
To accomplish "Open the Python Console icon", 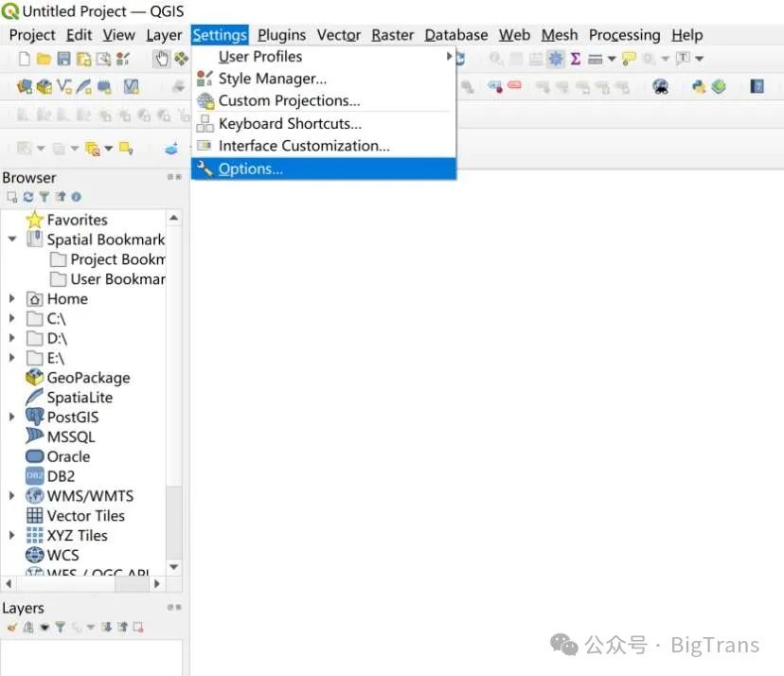I will (699, 87).
